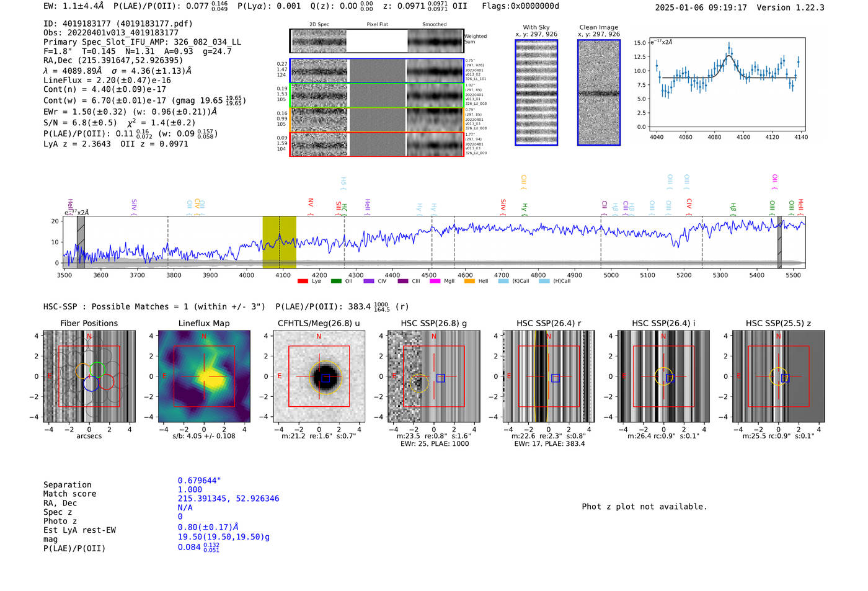Click the s/b: 4.05 +/- 0.108 caption
This screenshot has width=868, height=591.
tap(204, 436)
